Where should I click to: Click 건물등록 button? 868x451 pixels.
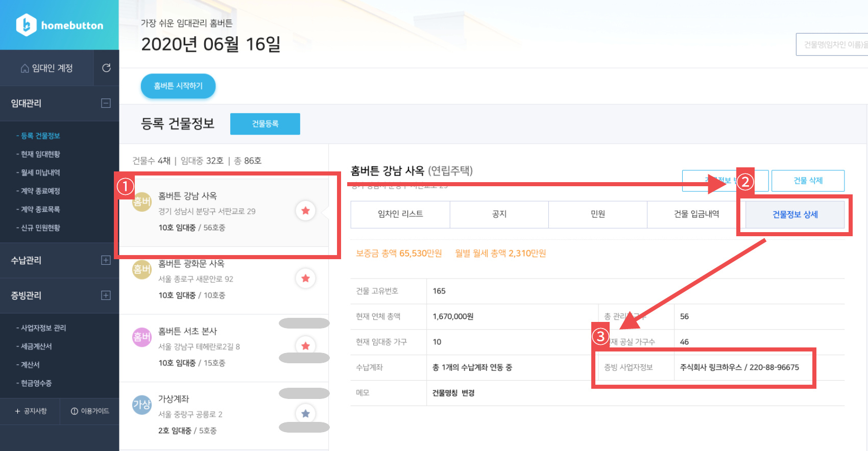(x=265, y=124)
